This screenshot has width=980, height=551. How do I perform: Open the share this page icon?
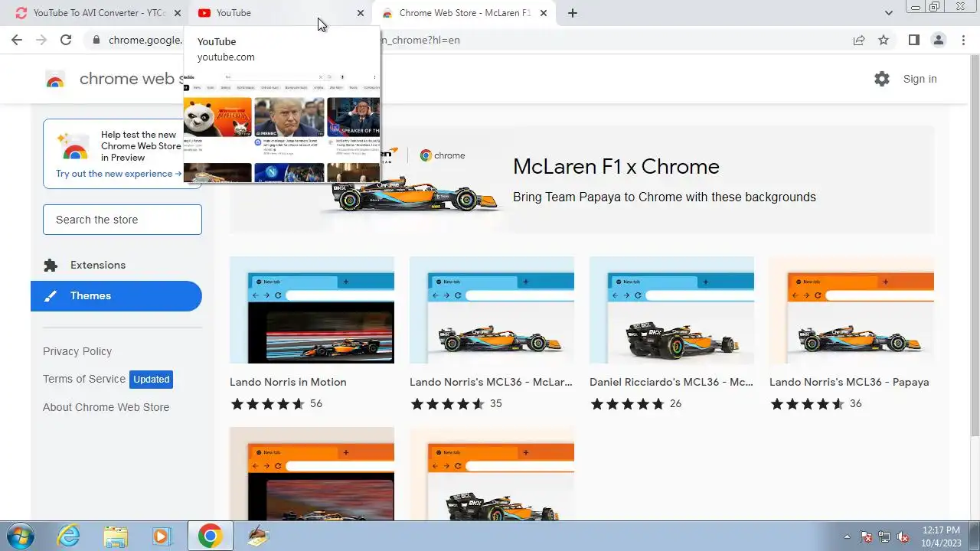[x=859, y=40]
